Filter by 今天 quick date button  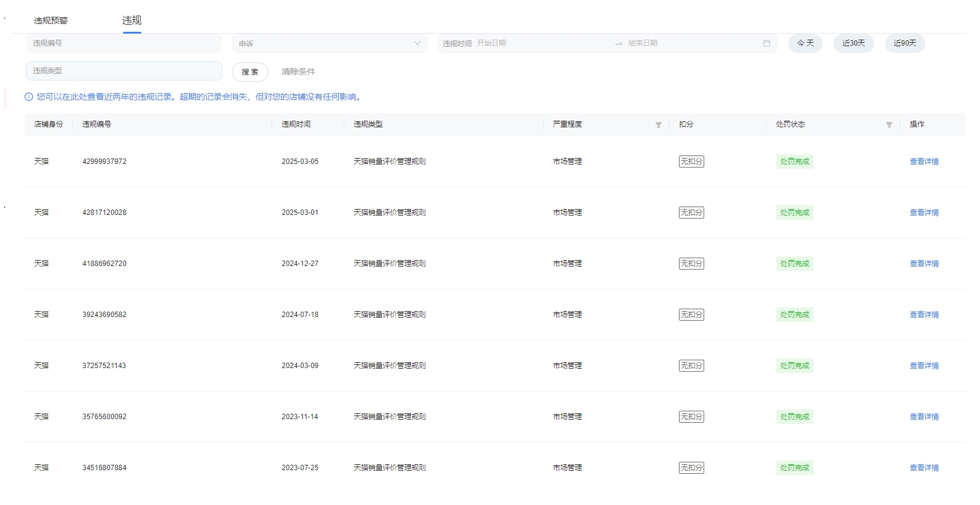click(x=805, y=43)
